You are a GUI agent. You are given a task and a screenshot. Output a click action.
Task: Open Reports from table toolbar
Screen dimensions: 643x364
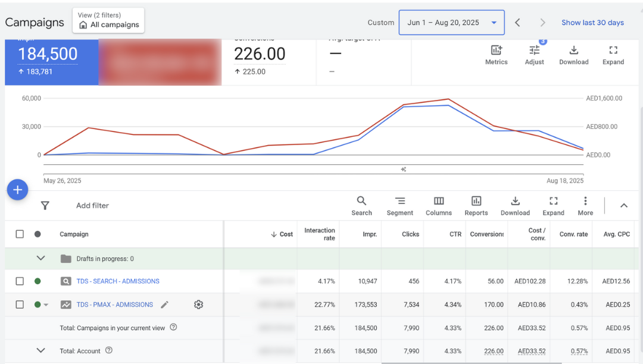(x=476, y=206)
